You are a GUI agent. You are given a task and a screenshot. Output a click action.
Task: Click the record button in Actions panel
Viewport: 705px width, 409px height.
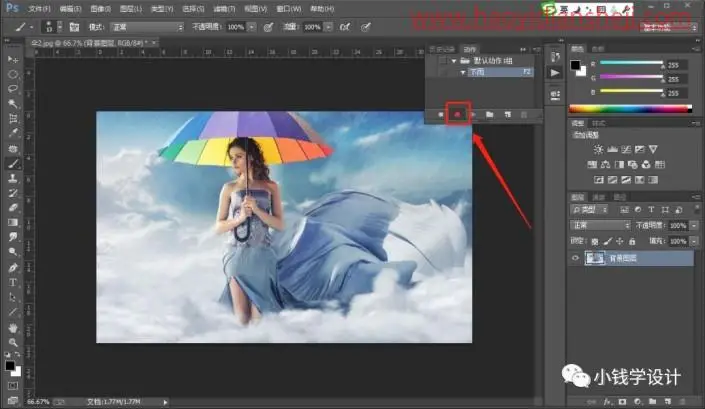(458, 115)
